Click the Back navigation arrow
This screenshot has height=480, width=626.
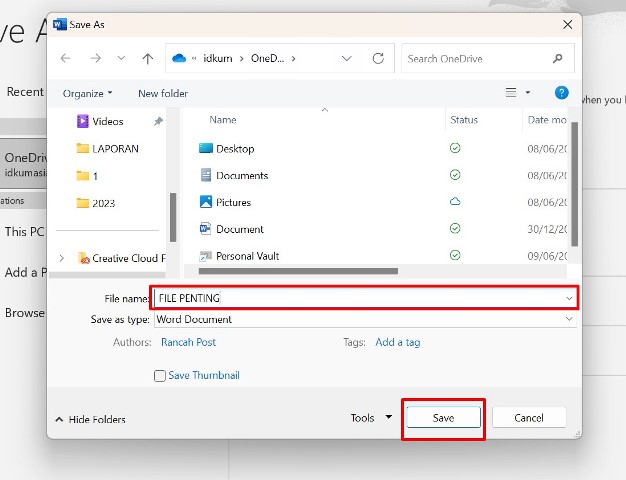pyautogui.click(x=66, y=59)
